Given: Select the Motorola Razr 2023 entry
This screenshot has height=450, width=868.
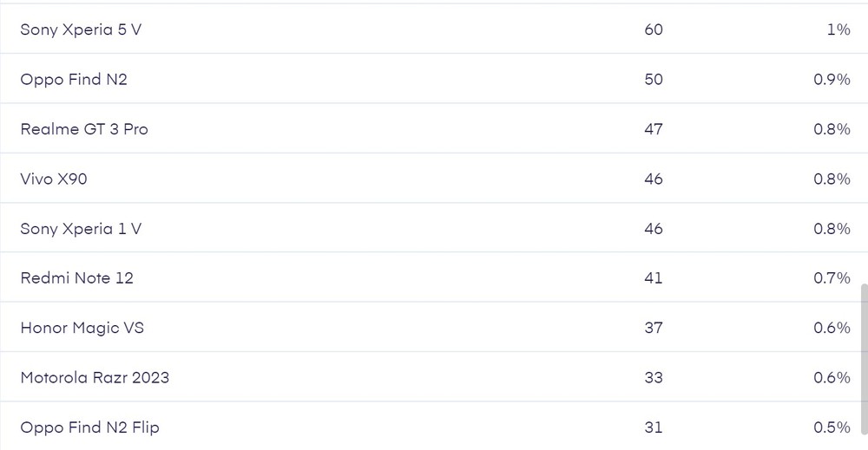Looking at the screenshot, I should click(95, 378).
